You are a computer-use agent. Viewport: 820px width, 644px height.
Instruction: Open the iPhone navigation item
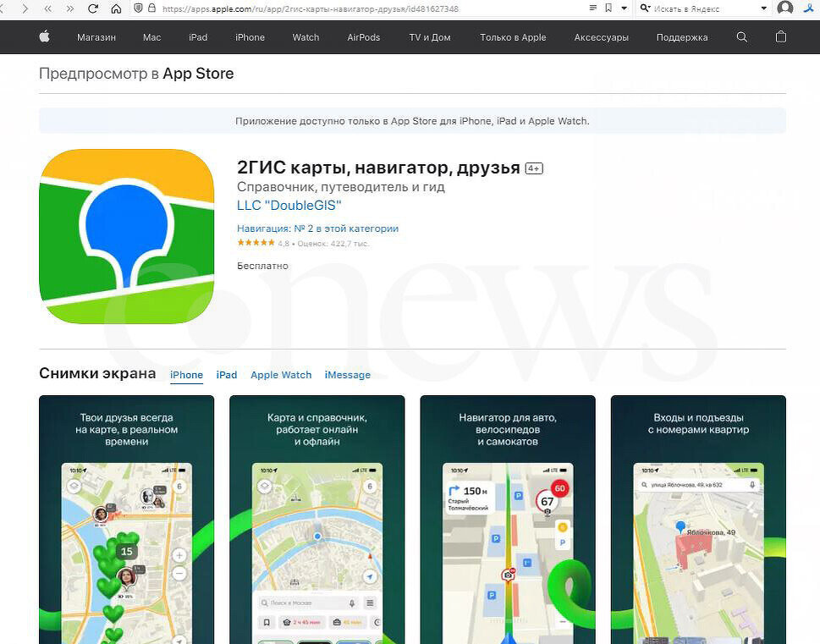point(250,37)
